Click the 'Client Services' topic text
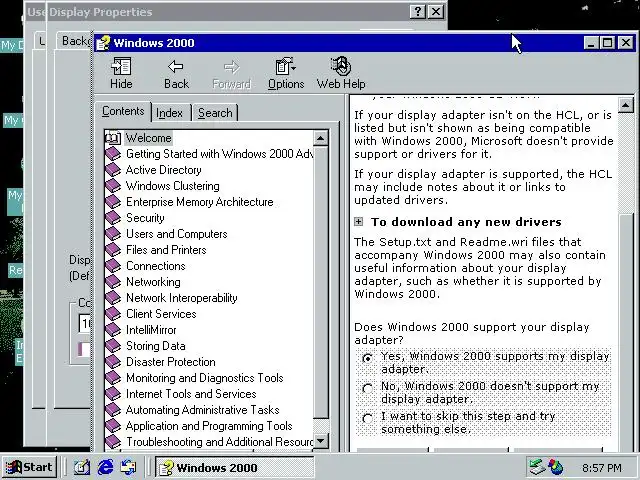This screenshot has width=640, height=480. pos(161,314)
